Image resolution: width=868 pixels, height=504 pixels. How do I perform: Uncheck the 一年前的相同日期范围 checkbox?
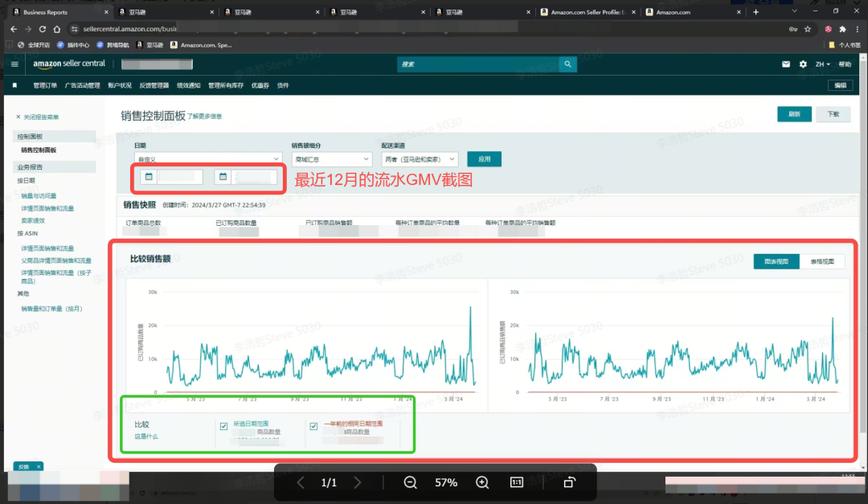(x=313, y=426)
